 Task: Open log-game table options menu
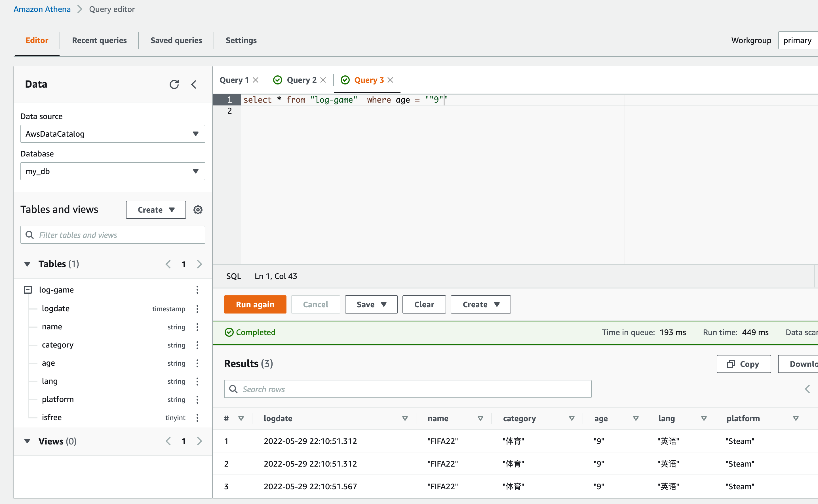(197, 290)
